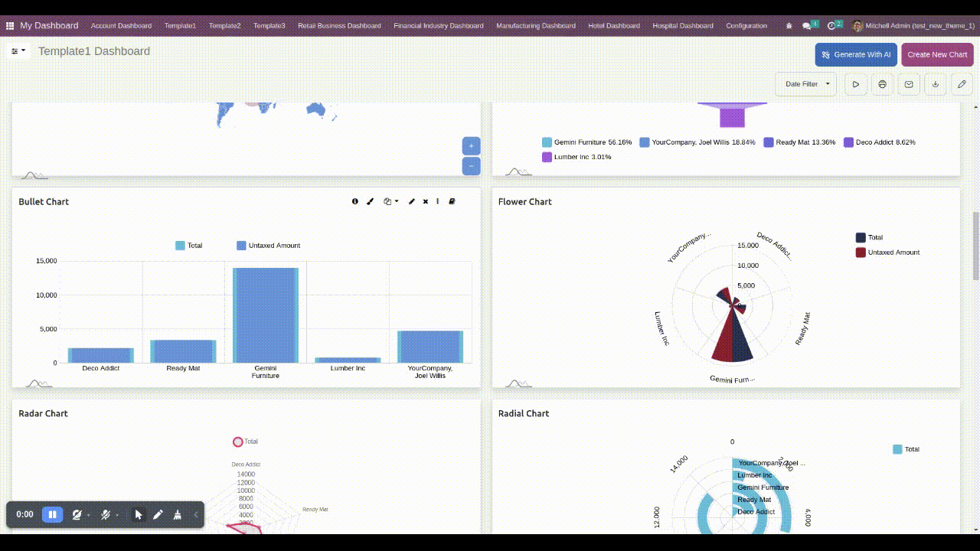This screenshot has height=551, width=980.
Task: Expand microphone options arrow in recorder
Action: pos(117,515)
